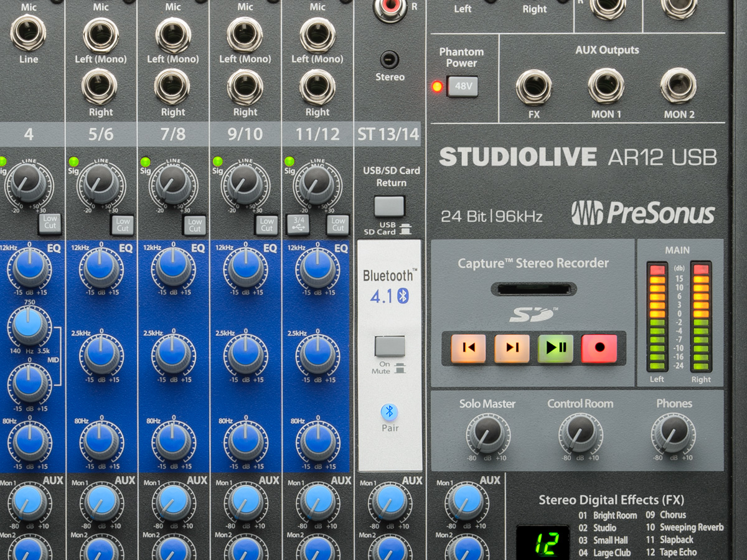
Task: Engage the 3/4 USB button on channel 11/12
Action: 298,224
